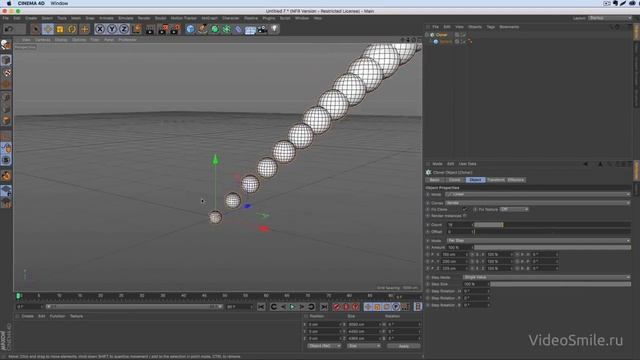This screenshot has height=360, width=640.
Task: Toggle the Render Instances checkbox
Action: point(464,216)
